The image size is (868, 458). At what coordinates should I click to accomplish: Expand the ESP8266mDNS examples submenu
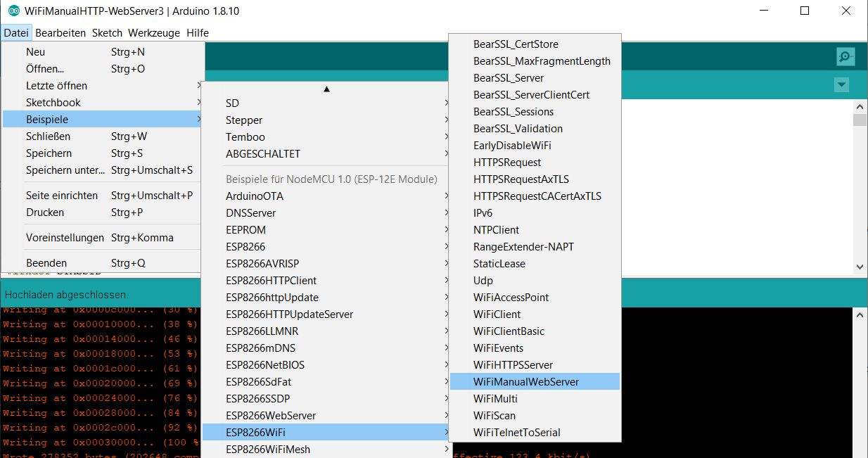coord(261,348)
